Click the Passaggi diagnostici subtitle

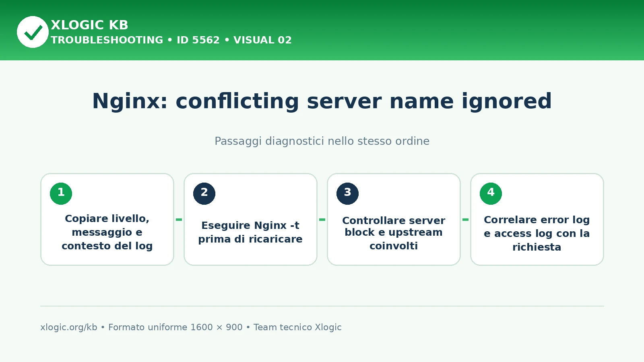(322, 141)
